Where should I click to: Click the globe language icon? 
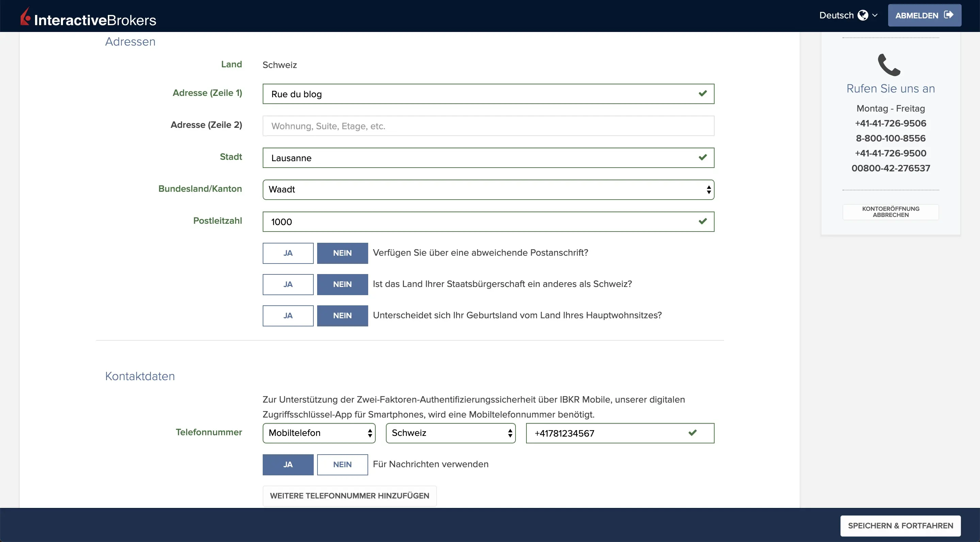[x=863, y=15]
